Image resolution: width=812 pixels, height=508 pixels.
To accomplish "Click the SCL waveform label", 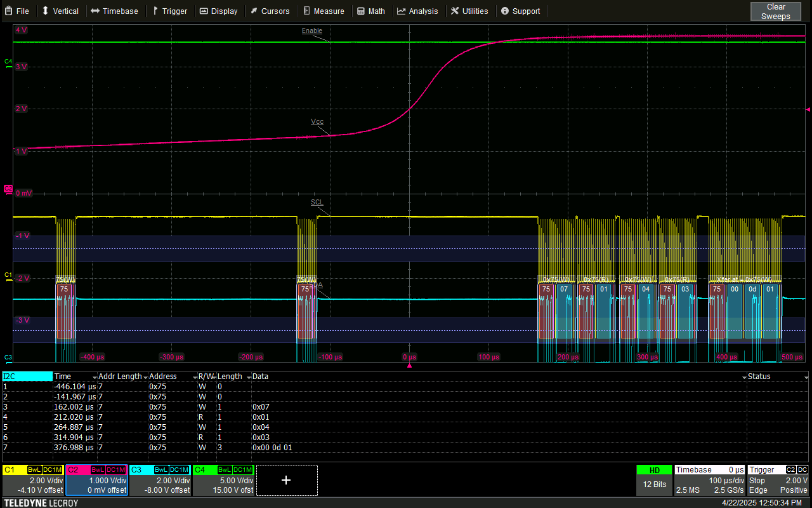I will [x=317, y=203].
